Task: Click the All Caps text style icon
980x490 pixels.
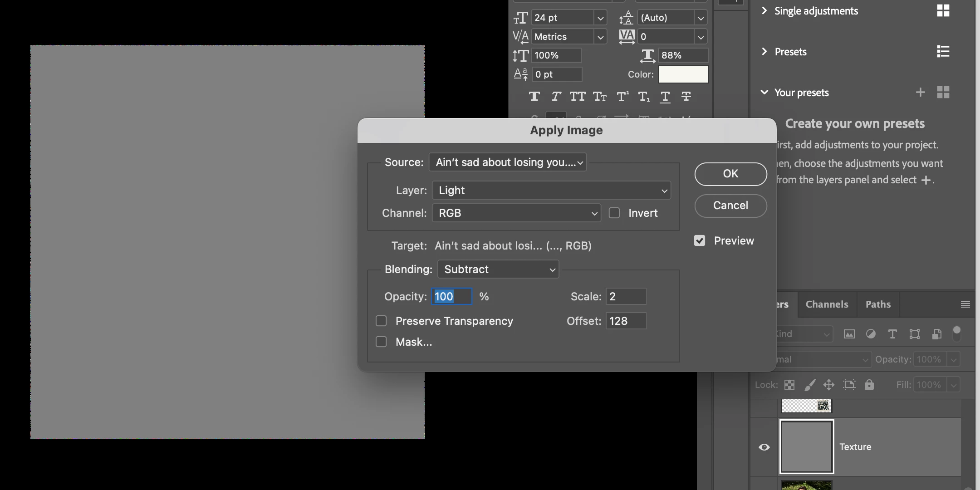Action: (578, 96)
